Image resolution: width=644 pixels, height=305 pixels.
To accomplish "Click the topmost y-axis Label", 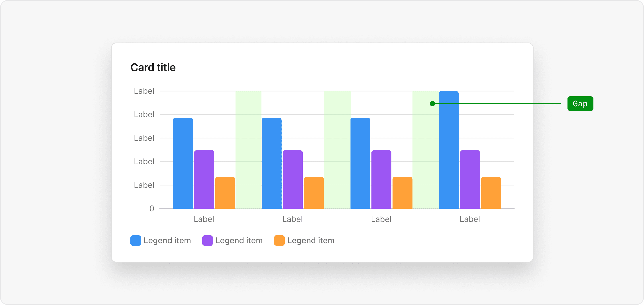I will tap(144, 91).
